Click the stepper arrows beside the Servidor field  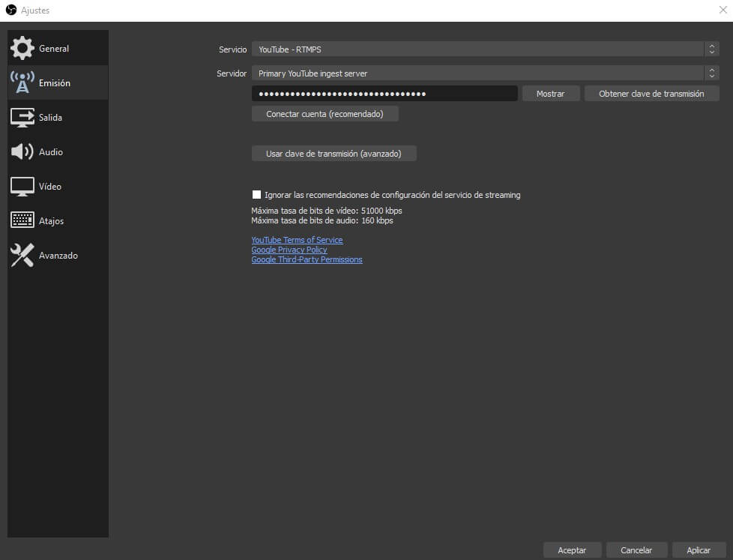tap(711, 73)
